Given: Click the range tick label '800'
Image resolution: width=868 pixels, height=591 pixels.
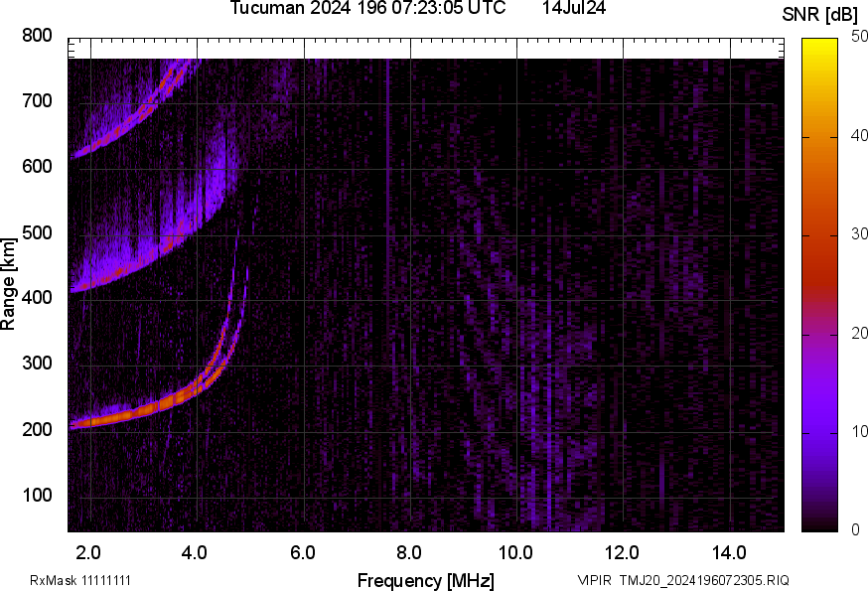Looking at the screenshot, I should (x=37, y=36).
